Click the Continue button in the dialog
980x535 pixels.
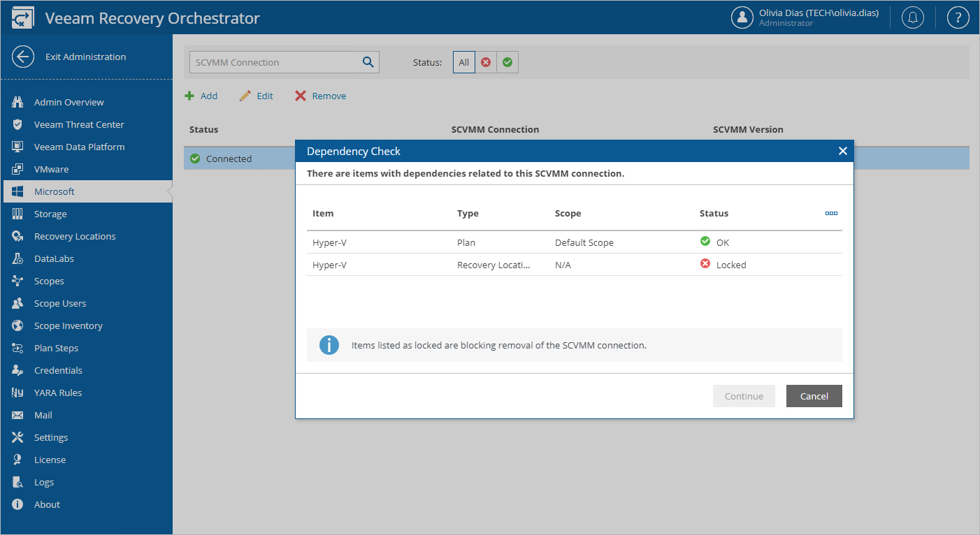[x=744, y=396]
